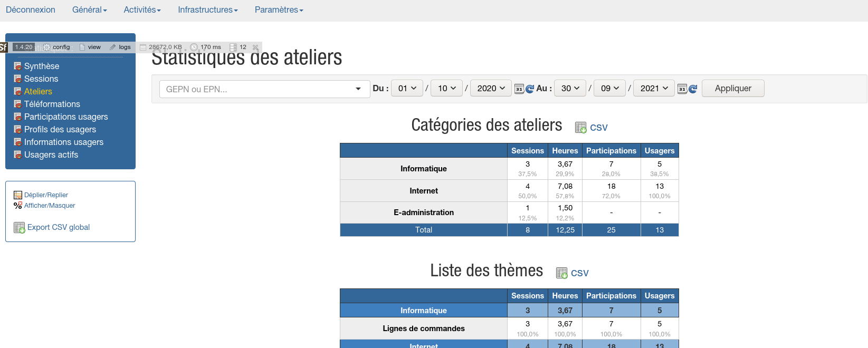The height and width of the screenshot is (348, 868).
Task: Open the Activités menu
Action: tap(142, 10)
